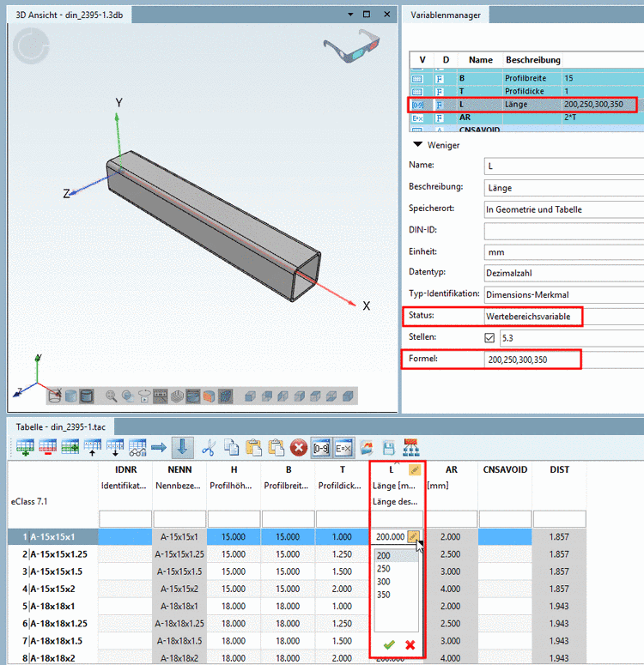644x665 pixels.
Task: Click the table view glasses icon
Action: point(137,448)
